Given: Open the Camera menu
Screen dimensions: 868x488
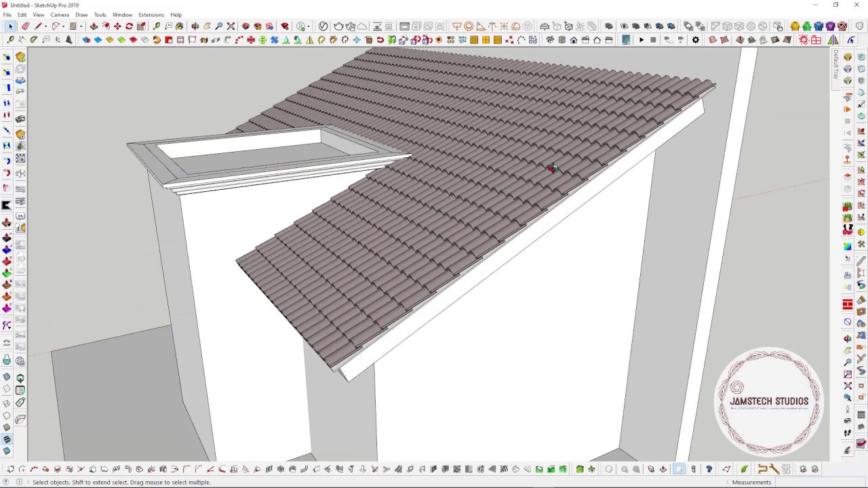Looking at the screenshot, I should (x=60, y=15).
